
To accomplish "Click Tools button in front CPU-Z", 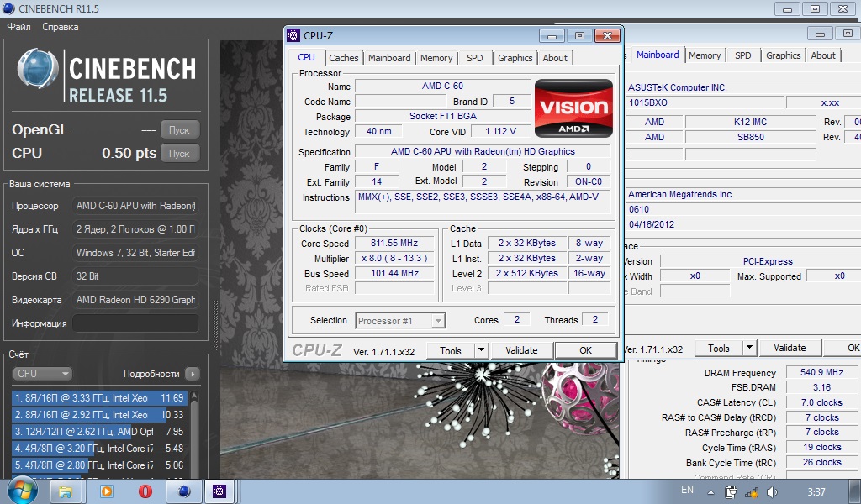I will [451, 350].
